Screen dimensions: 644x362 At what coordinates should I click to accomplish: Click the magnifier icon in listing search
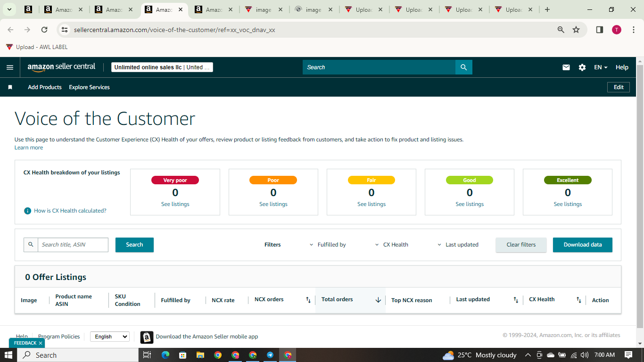coord(31,245)
